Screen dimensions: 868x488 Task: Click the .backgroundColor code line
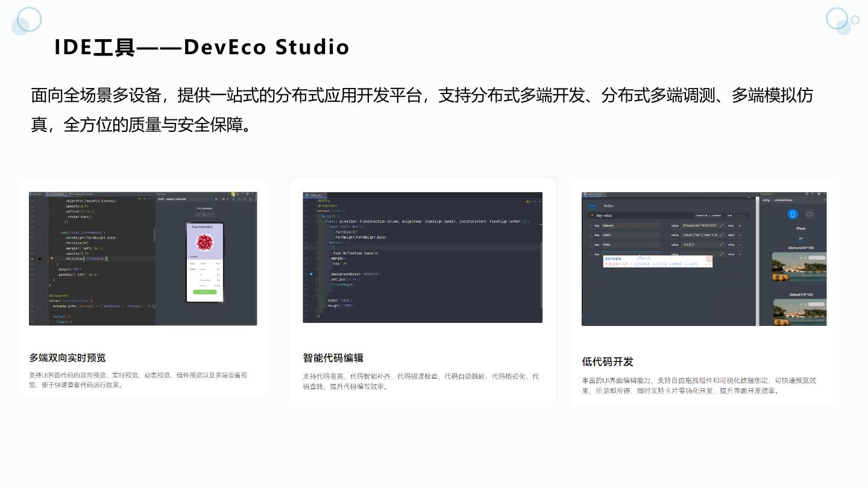(x=355, y=274)
